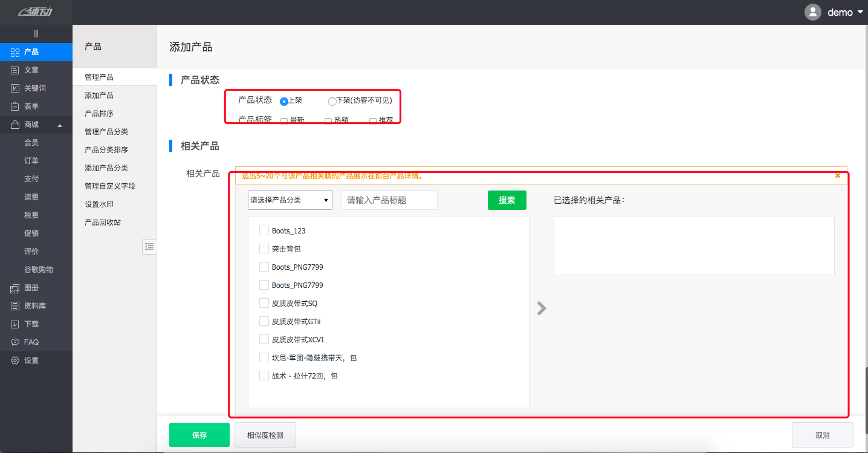
Task: Open the 请选择产品分类 dropdown
Action: pyautogui.click(x=290, y=200)
